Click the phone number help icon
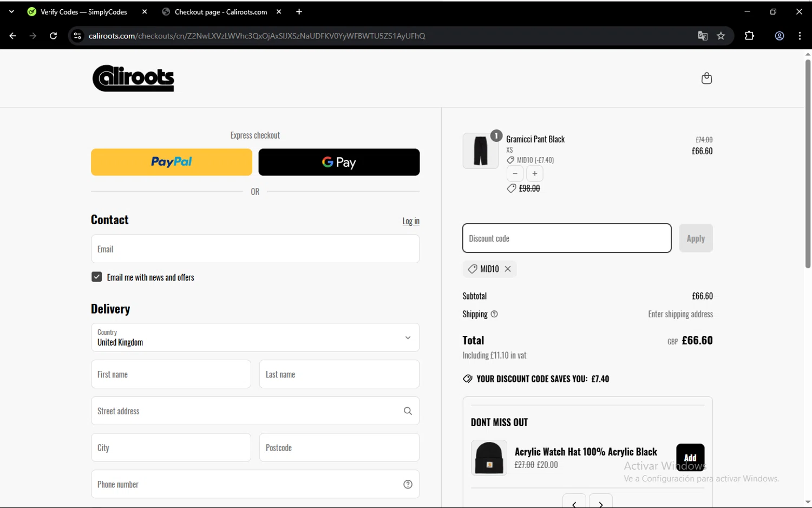 click(x=408, y=485)
